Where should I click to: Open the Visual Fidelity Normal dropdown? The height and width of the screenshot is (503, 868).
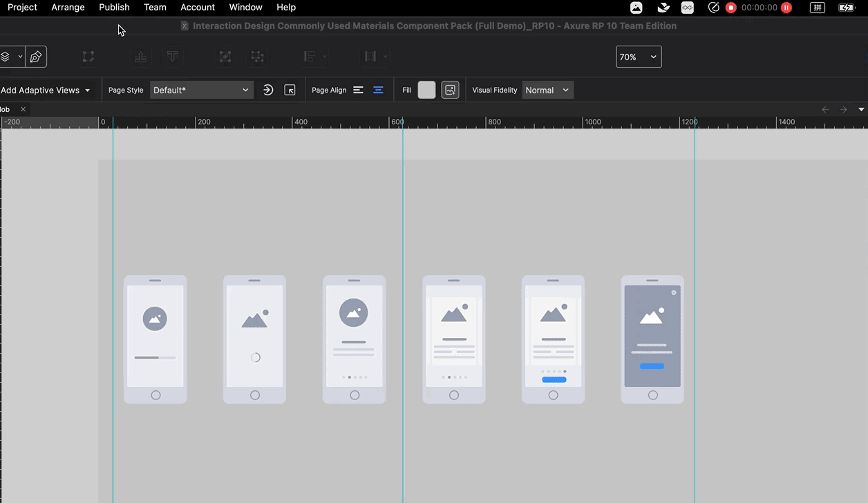(547, 90)
